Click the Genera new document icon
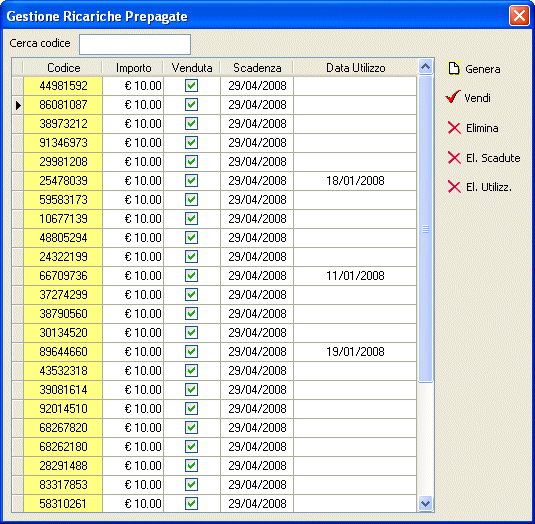Viewport: 535px width, 524px height. pyautogui.click(x=454, y=68)
